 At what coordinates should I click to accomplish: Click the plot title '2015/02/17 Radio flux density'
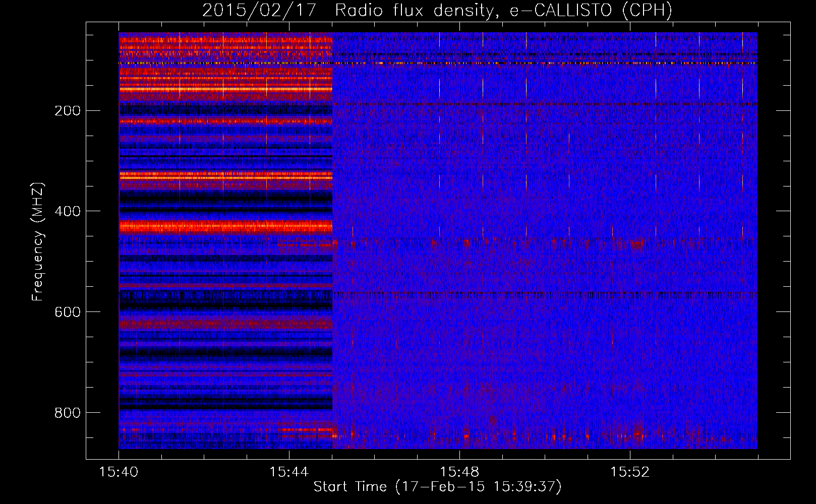[437, 10]
